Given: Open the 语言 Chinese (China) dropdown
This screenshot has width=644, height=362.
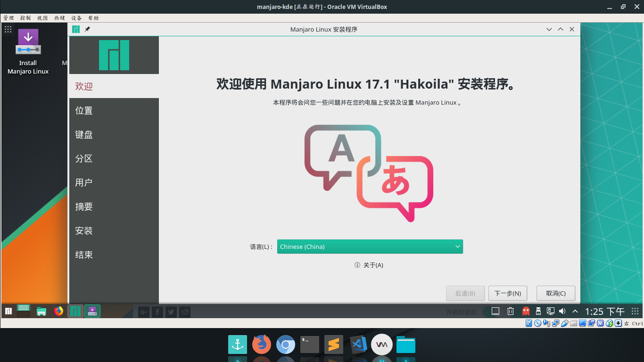Looking at the screenshot, I should click(x=370, y=247).
